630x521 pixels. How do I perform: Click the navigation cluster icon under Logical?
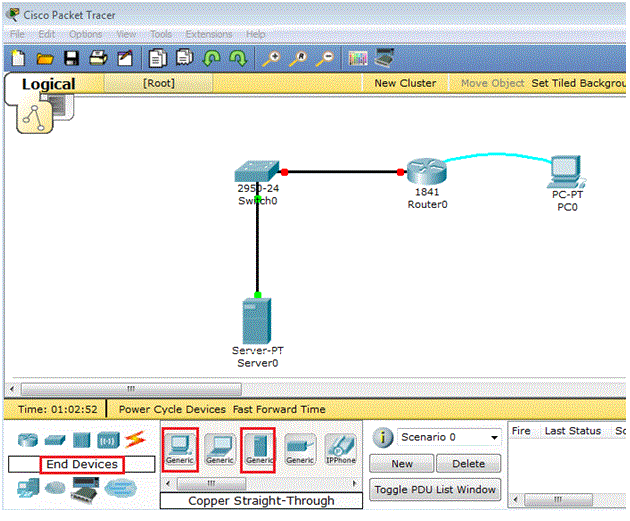(35, 117)
